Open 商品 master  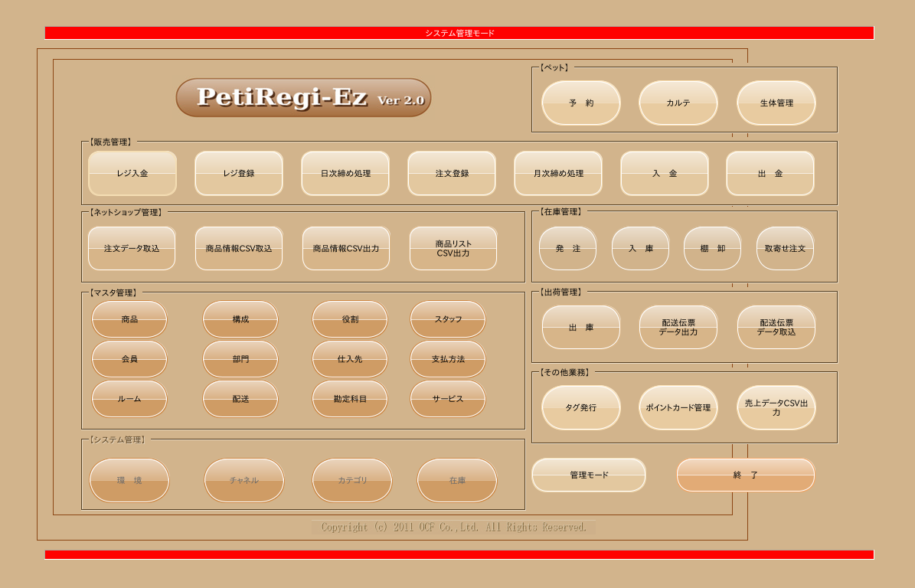129,319
